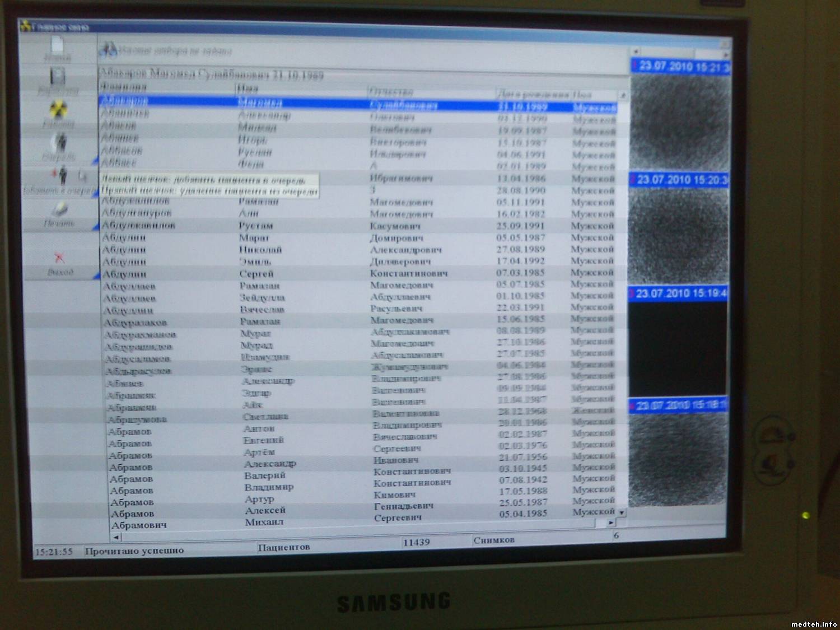Image resolution: width=840 pixels, height=630 pixels.
Task: Sort by the Фамилия column header
Action: (123, 87)
